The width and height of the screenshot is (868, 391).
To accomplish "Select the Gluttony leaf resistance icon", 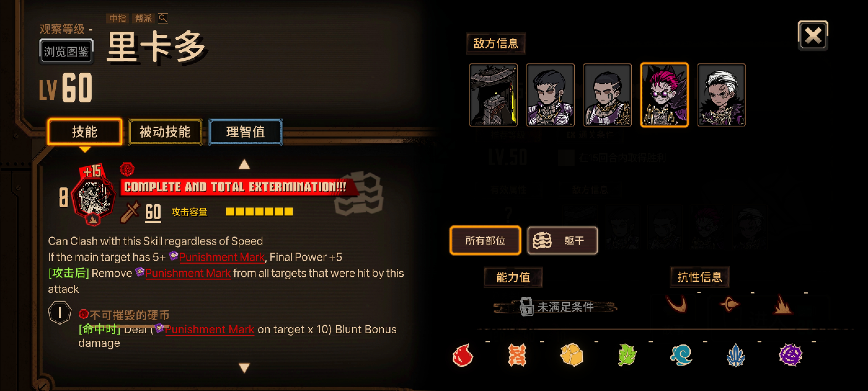I will click(x=627, y=355).
